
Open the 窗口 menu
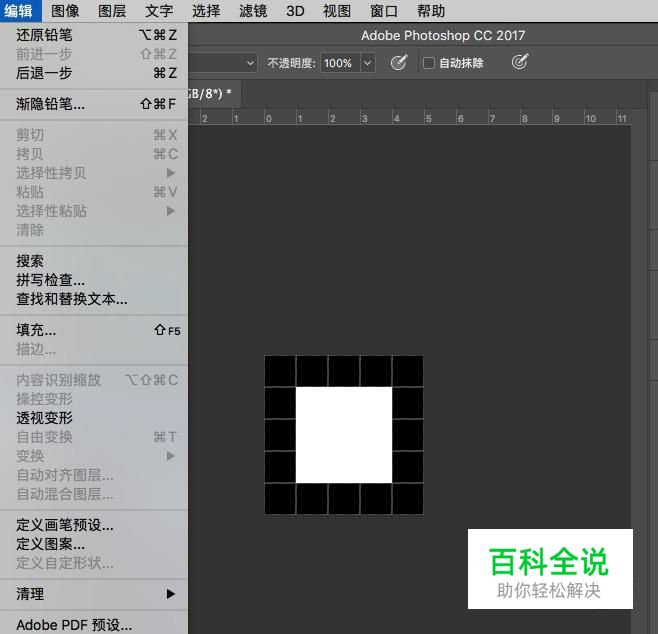(384, 11)
